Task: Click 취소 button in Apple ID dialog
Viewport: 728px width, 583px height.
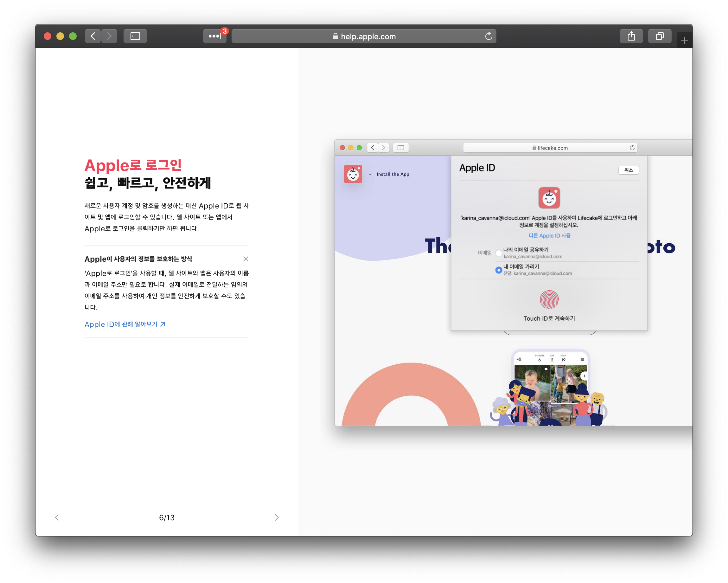Action: pyautogui.click(x=629, y=170)
